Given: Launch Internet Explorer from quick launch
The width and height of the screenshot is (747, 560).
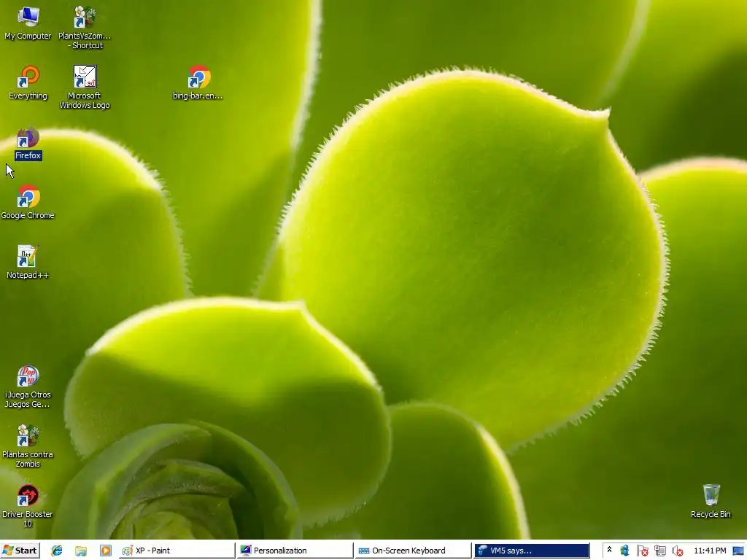Looking at the screenshot, I should (57, 551).
